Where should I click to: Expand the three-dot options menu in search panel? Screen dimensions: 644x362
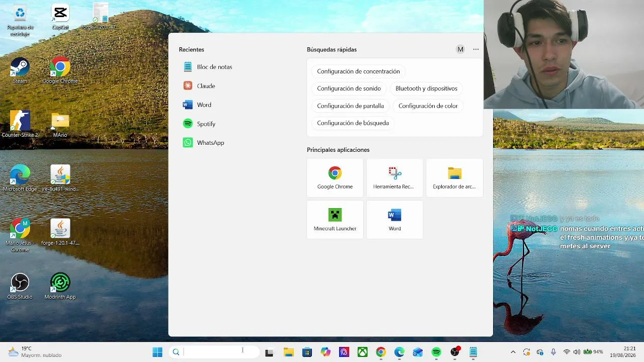click(476, 49)
